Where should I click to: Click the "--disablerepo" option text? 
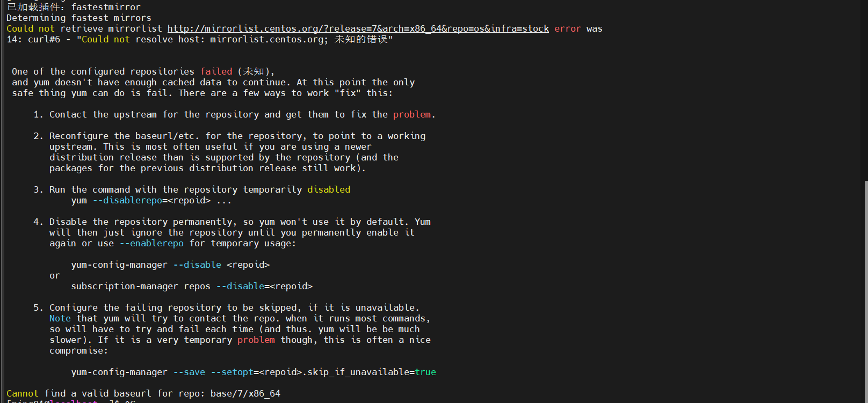pyautogui.click(x=127, y=201)
